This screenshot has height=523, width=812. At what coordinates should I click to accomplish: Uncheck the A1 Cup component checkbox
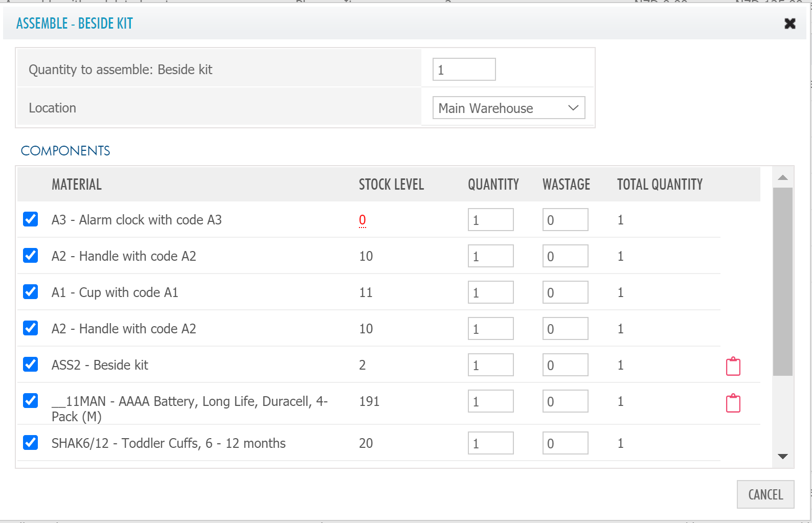31,292
